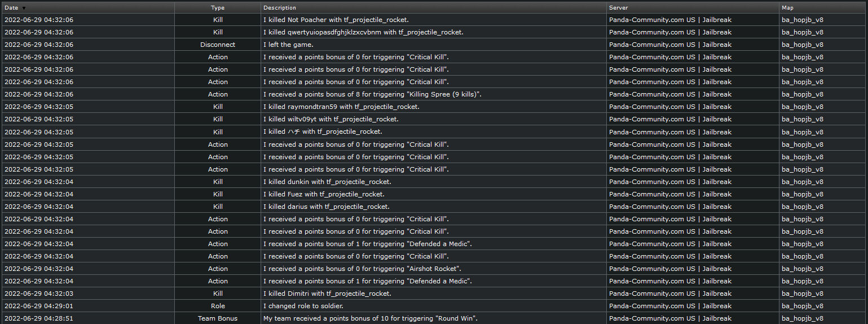868x324 pixels.
Task: Sort by the Description column header
Action: (280, 8)
